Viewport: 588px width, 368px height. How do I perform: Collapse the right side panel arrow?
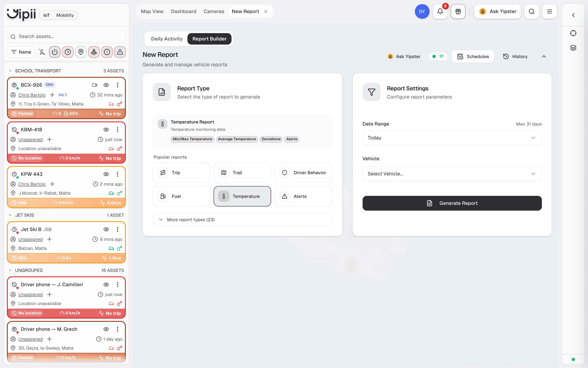(x=573, y=15)
